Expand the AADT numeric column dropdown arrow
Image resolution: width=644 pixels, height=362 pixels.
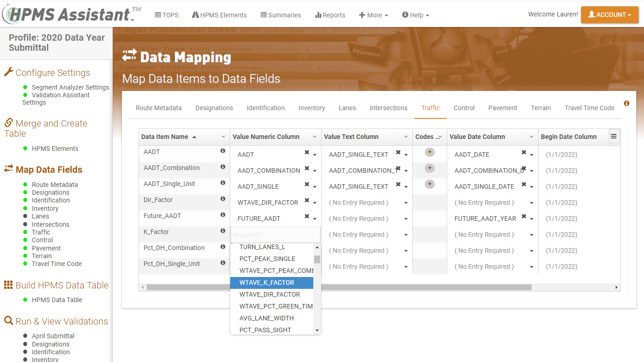[x=315, y=155]
